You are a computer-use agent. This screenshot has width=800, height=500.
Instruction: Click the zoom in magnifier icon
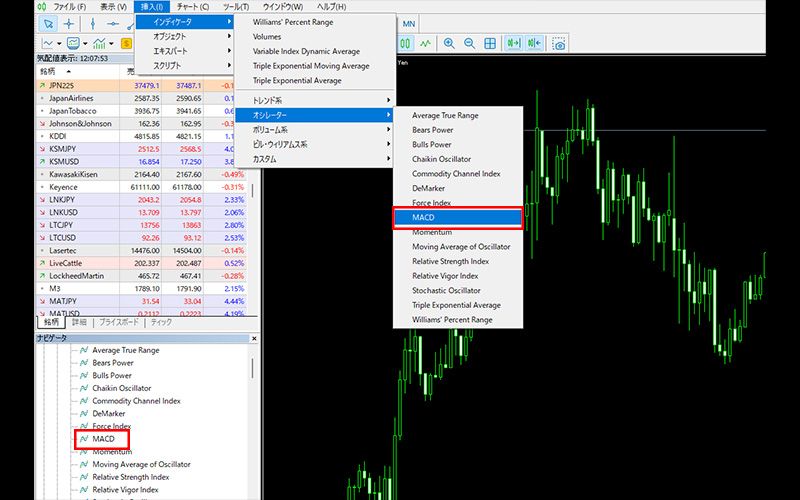pyautogui.click(x=449, y=44)
